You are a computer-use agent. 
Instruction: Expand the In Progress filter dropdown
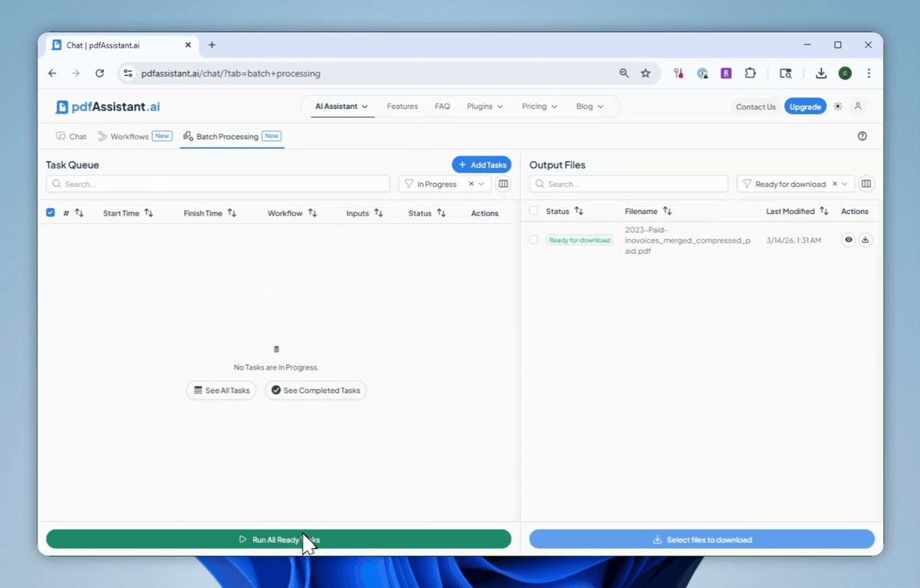pos(481,184)
